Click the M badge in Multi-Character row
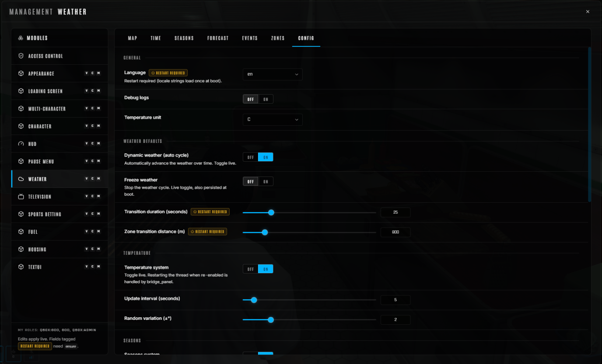Image resolution: width=602 pixels, height=364 pixels. click(98, 108)
